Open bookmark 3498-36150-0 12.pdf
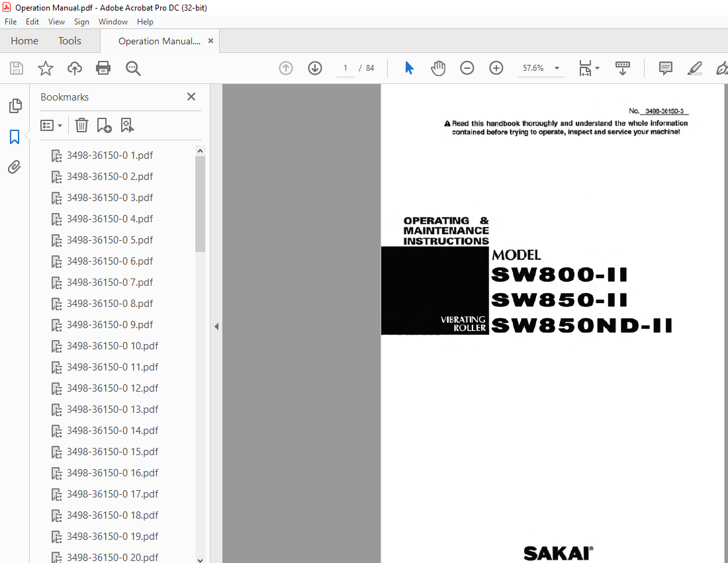The height and width of the screenshot is (563, 728). pos(113,388)
